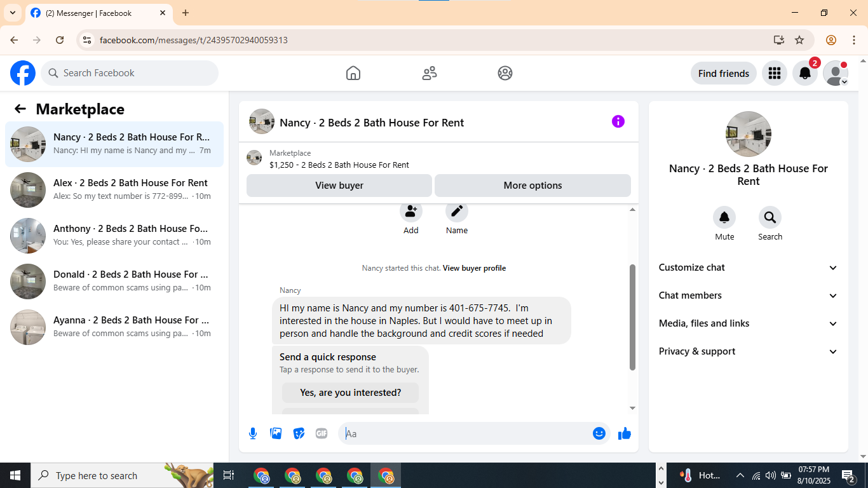Open the taskbar volume control
Viewport: 868px width, 488px height.
click(x=770, y=475)
